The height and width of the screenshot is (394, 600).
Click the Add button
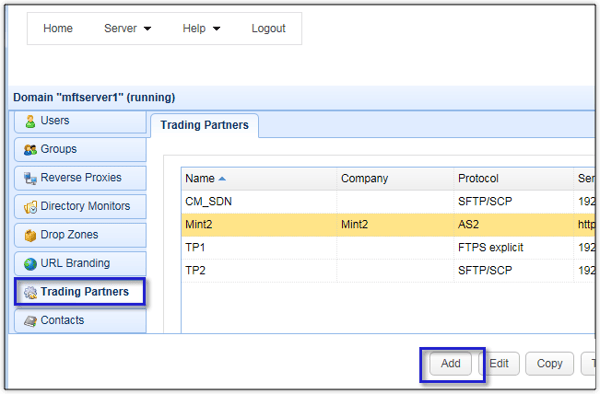pos(450,363)
